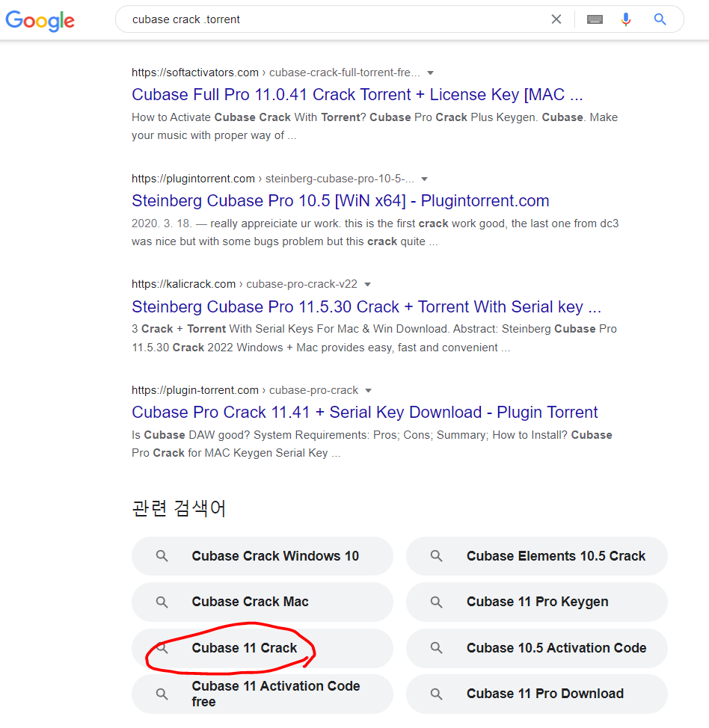Click snippet date '2020. 3. 18.'
Image resolution: width=709 pixels, height=728 pixels.
(162, 223)
